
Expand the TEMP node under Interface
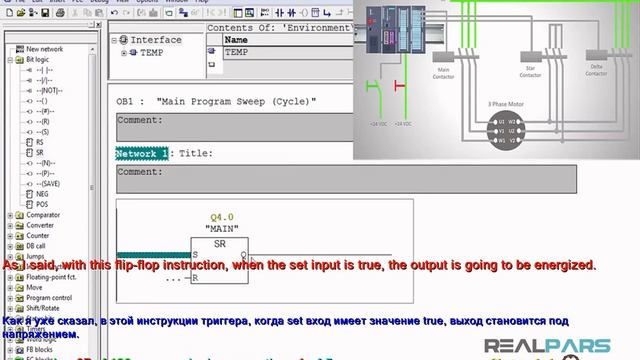(124, 53)
